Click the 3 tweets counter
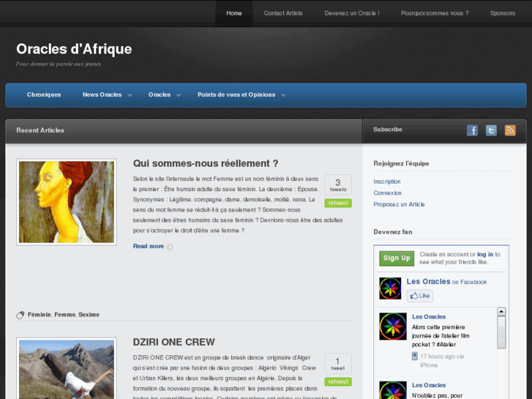 point(338,184)
